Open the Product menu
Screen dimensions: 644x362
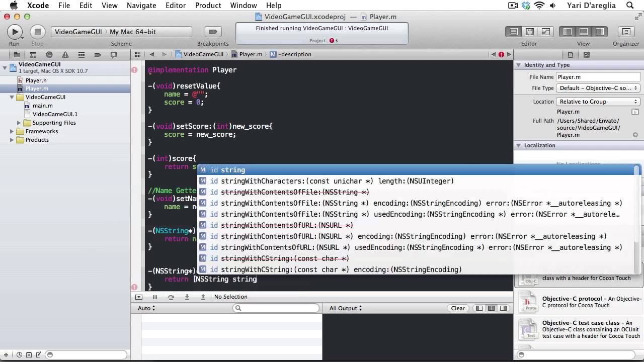tap(208, 6)
